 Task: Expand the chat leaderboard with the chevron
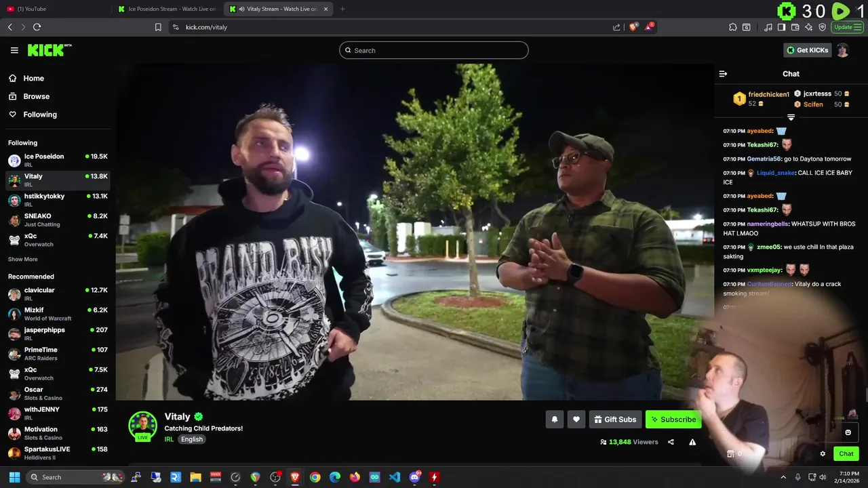(791, 117)
